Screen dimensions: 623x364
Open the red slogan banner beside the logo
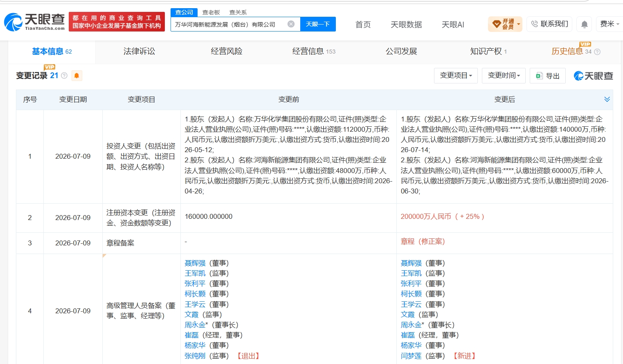117,22
